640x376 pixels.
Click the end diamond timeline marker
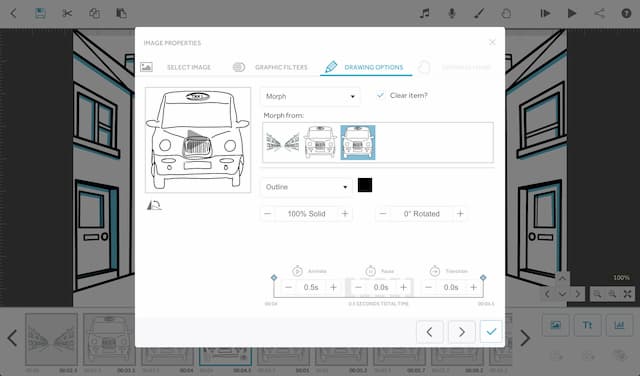pyautogui.click(x=483, y=278)
